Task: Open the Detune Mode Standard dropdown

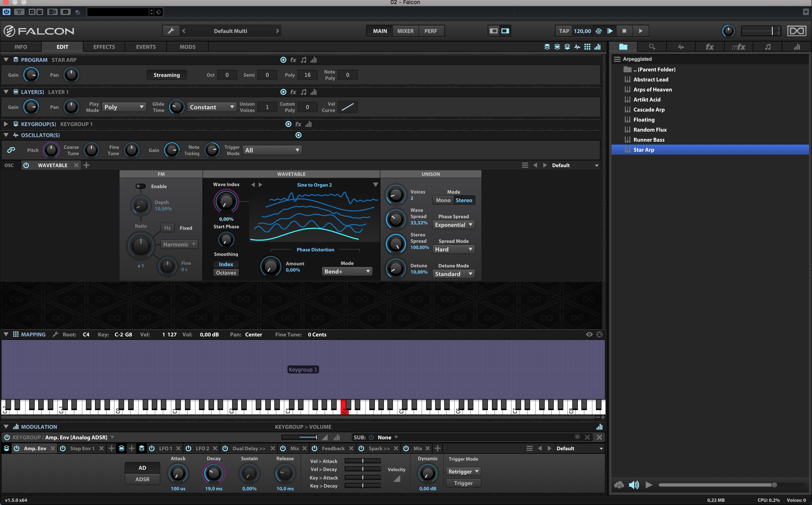Action: click(x=453, y=274)
